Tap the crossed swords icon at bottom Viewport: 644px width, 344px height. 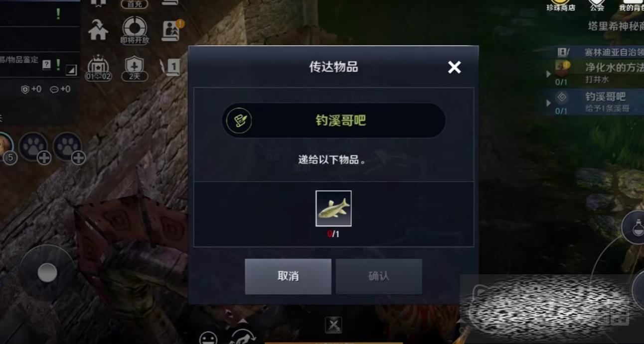333,326
